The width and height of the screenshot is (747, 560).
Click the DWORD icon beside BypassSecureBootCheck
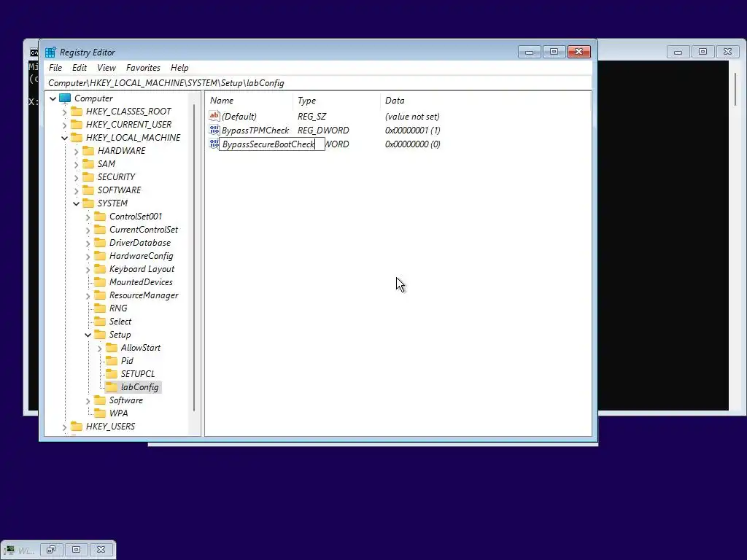(x=214, y=144)
